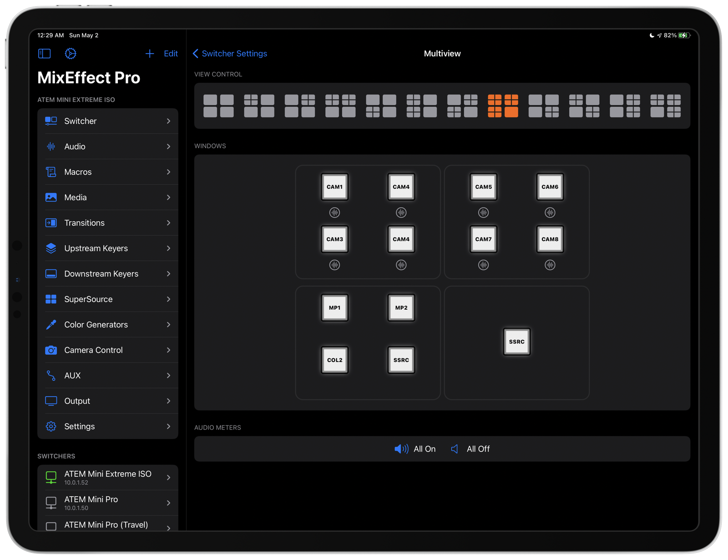The width and height of the screenshot is (728, 560).
Task: Tap the battery status indicator
Action: (684, 35)
